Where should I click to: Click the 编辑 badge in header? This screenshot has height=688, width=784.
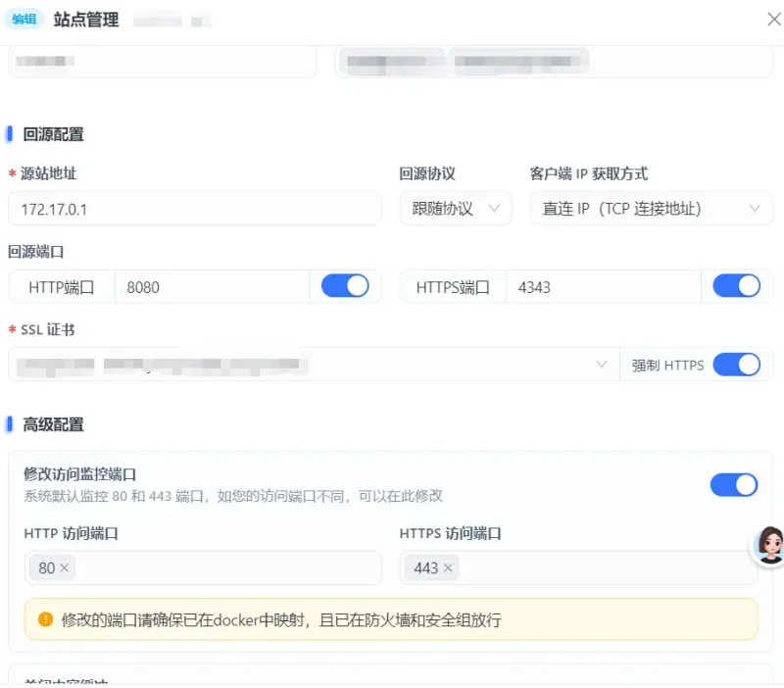pos(24,19)
